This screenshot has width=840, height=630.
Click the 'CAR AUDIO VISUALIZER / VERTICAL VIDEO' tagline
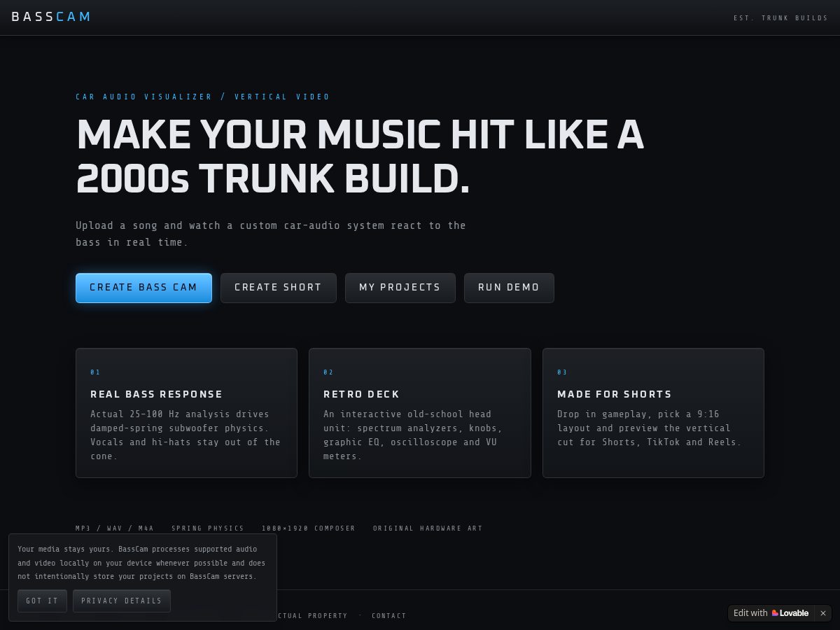tap(203, 97)
